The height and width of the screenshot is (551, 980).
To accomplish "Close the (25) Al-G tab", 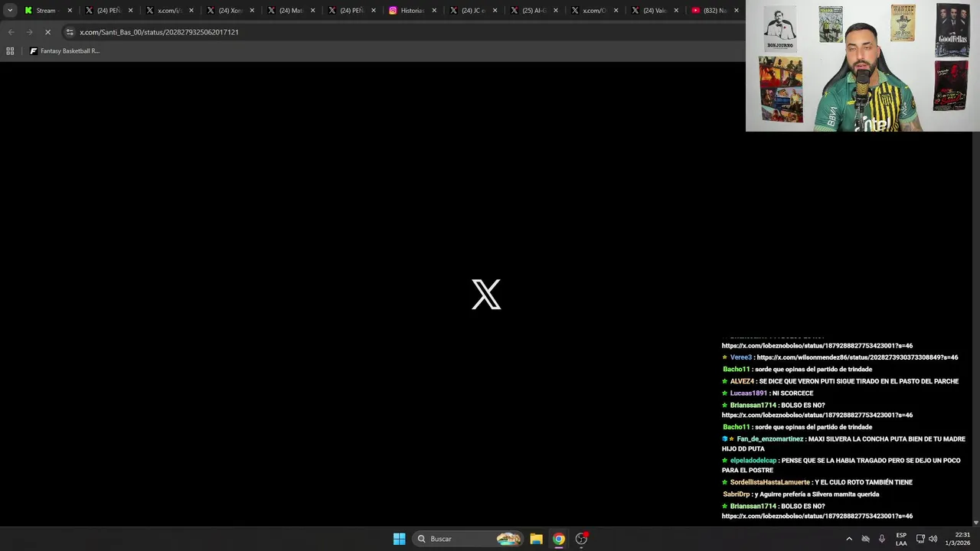I will coord(555,11).
